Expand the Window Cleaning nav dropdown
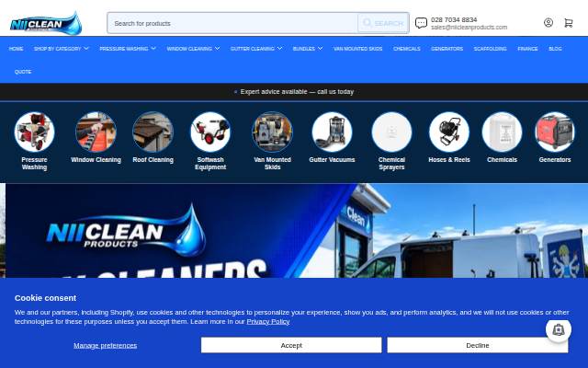This screenshot has height=368, width=588. [193, 49]
